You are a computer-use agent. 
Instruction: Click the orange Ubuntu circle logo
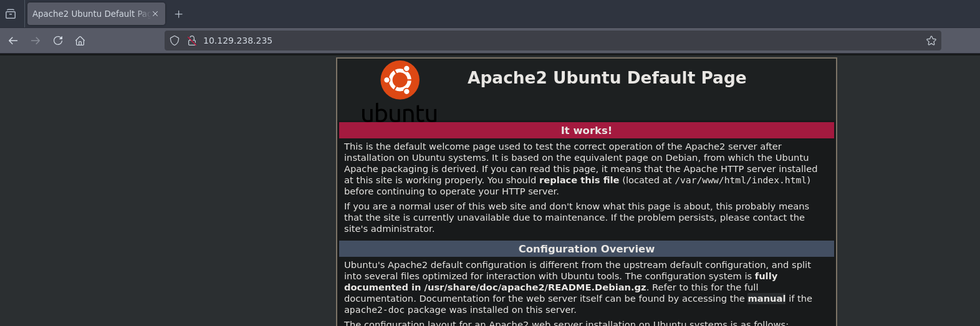point(400,80)
